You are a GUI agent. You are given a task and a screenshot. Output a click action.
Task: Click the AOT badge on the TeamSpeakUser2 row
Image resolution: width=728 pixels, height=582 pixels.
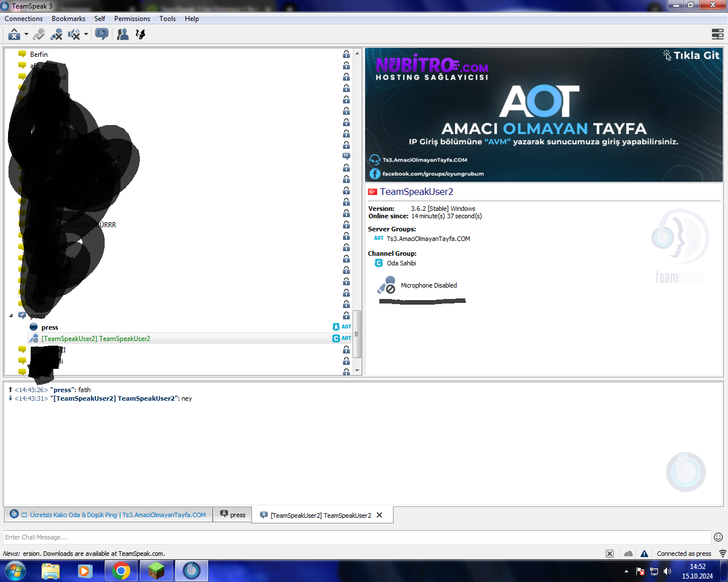(346, 338)
